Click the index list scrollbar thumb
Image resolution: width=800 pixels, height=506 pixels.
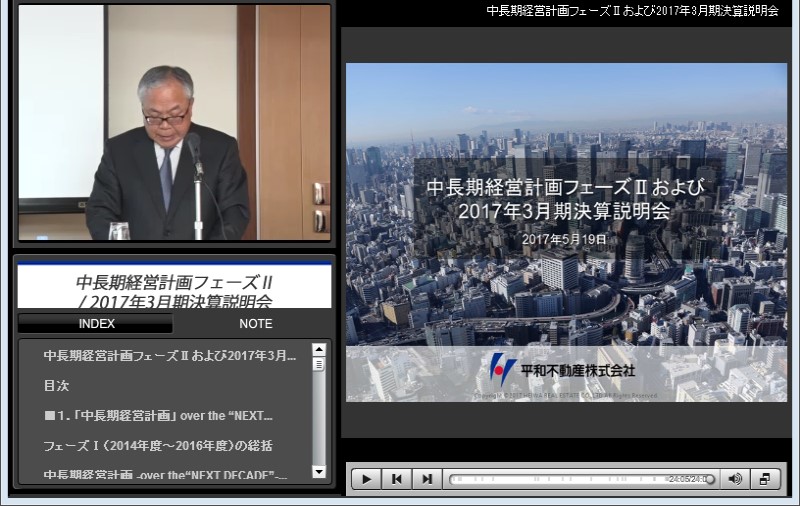[x=319, y=364]
